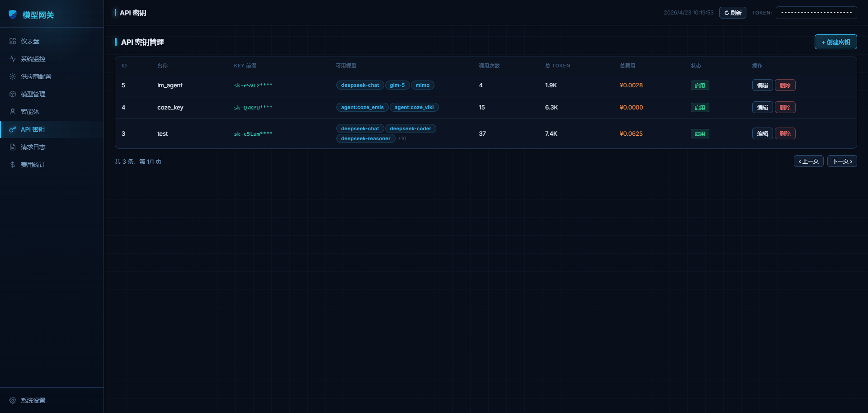Delete the test key row
This screenshot has height=413, width=868.
point(785,133)
